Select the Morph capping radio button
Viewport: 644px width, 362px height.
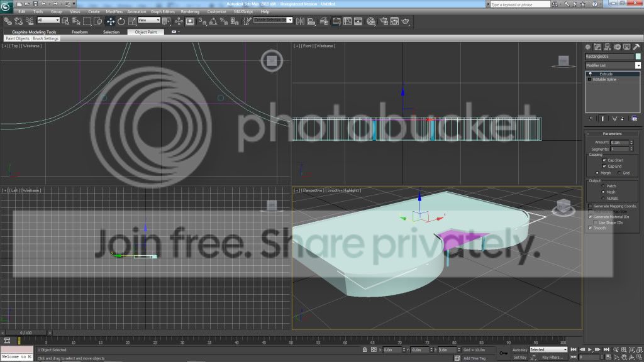coord(597,173)
